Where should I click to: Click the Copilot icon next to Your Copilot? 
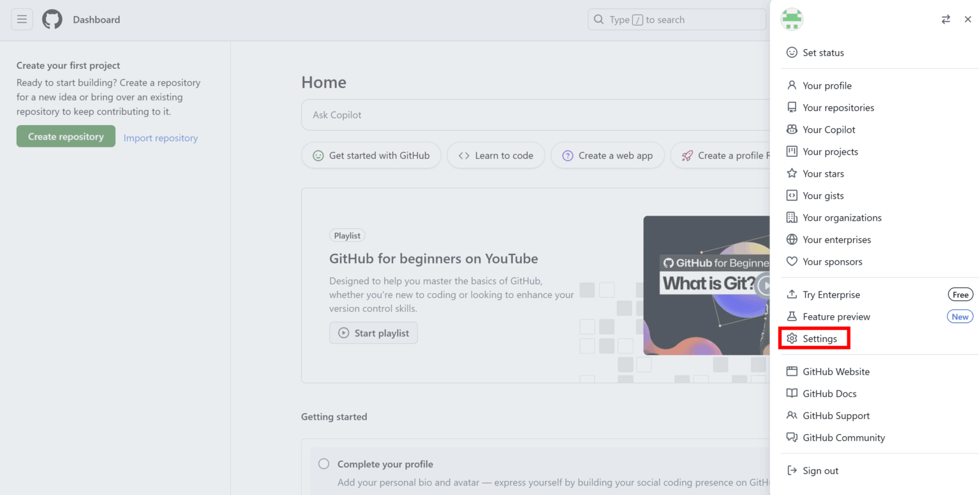[x=792, y=129]
